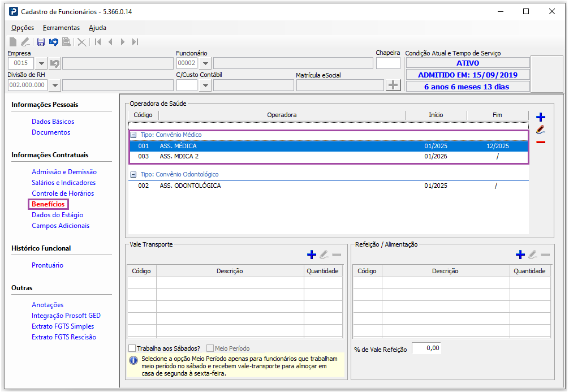Select the ASS. MDICA 2 row 003
This screenshot has height=392, width=569.
329,157
